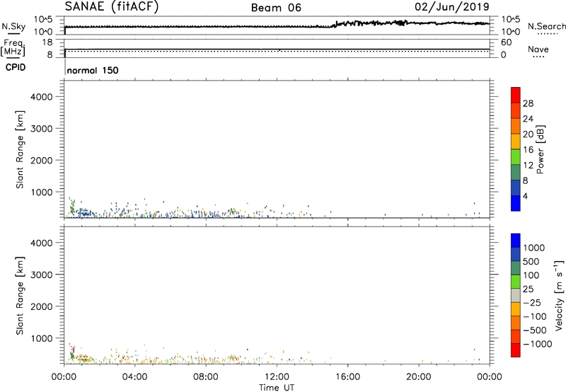
Task: Select the 2000 tick in velocity panel
Action: [42, 306]
